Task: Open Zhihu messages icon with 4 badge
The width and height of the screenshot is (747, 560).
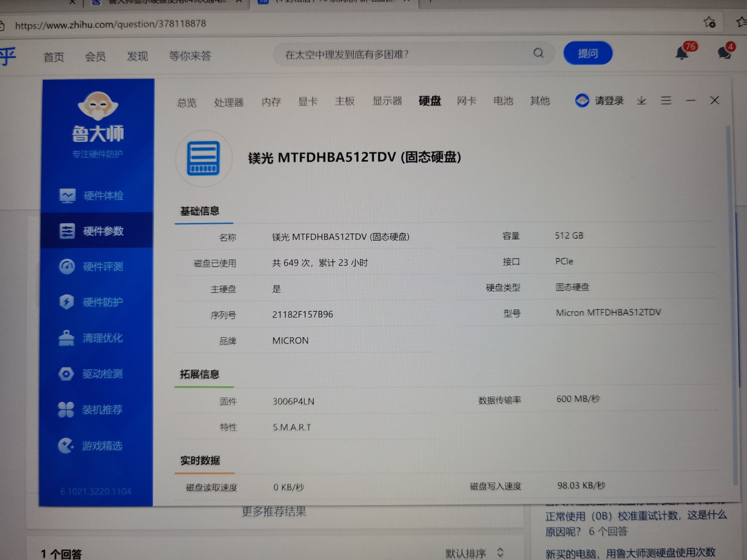Action: click(725, 52)
